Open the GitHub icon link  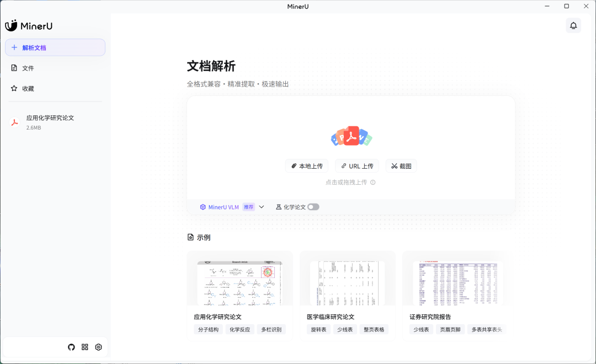click(71, 347)
